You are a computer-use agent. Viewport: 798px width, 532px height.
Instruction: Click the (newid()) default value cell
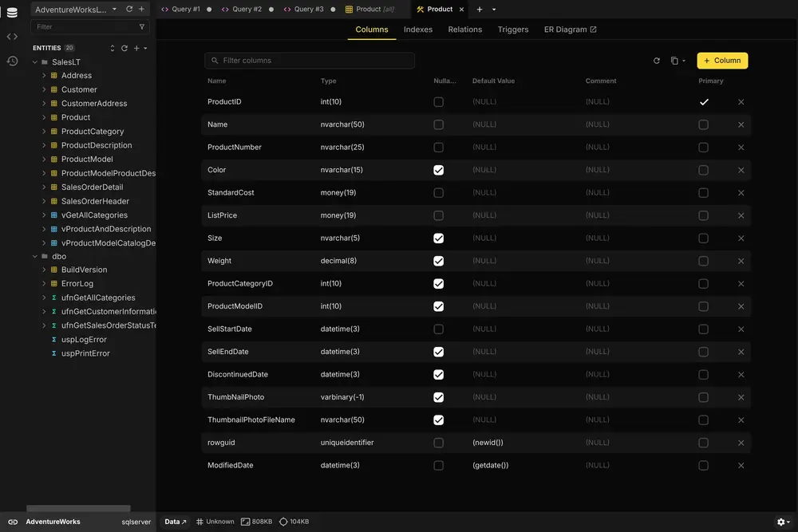[x=488, y=443]
